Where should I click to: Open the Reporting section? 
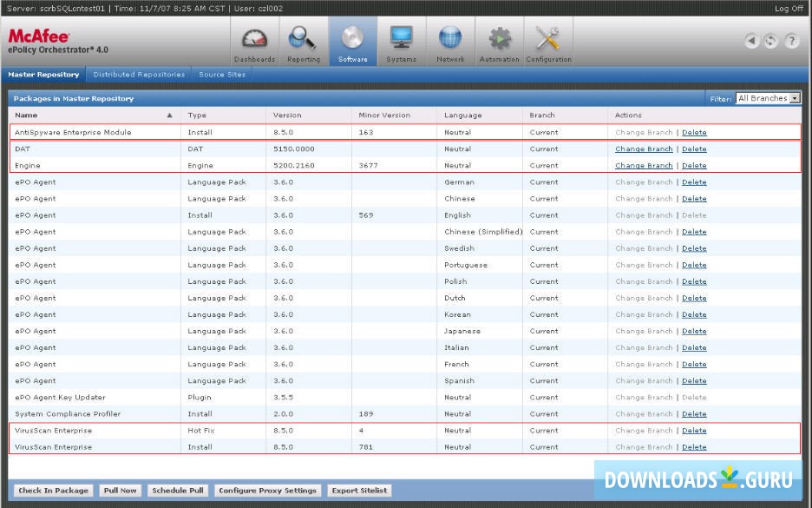click(304, 42)
